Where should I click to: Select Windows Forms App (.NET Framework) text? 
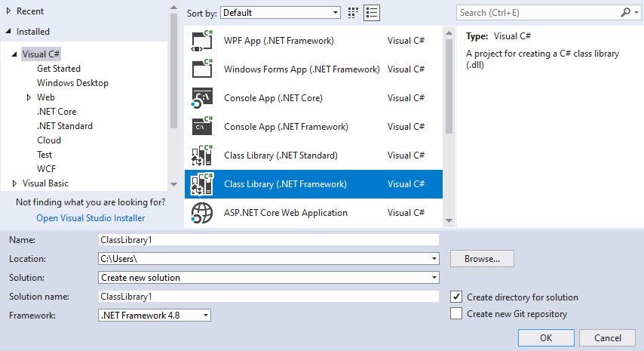click(x=302, y=69)
